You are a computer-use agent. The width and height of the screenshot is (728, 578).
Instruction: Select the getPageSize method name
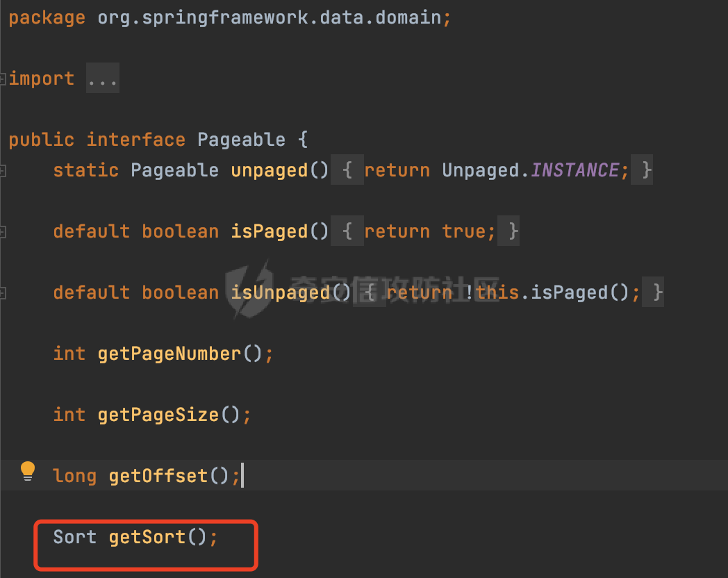158,415
